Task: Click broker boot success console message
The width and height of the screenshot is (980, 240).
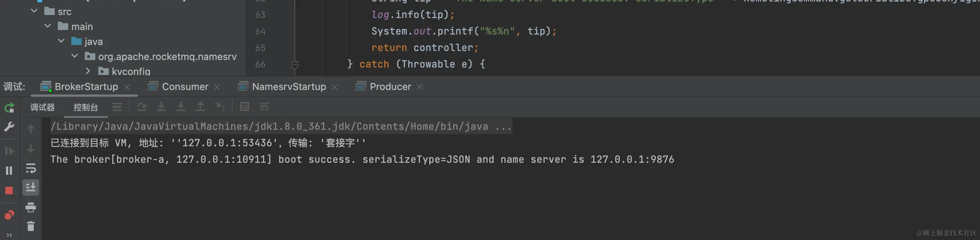Action: pos(362,159)
